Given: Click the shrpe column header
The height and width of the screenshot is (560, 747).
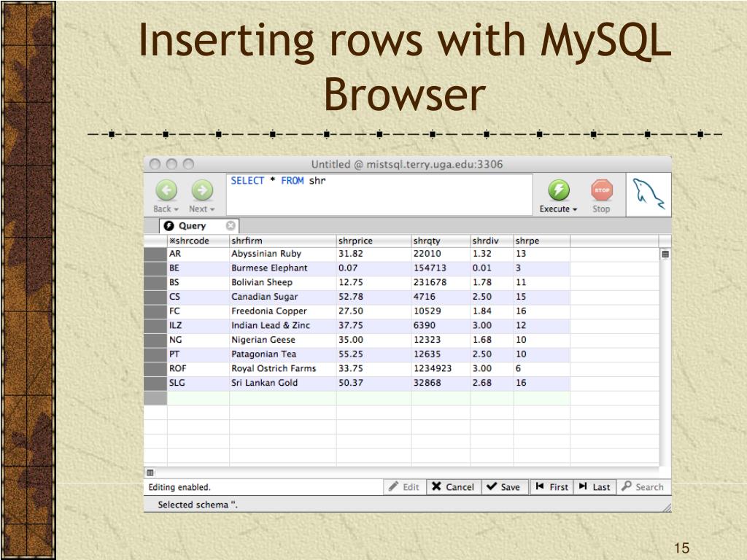Looking at the screenshot, I should pyautogui.click(x=542, y=241).
